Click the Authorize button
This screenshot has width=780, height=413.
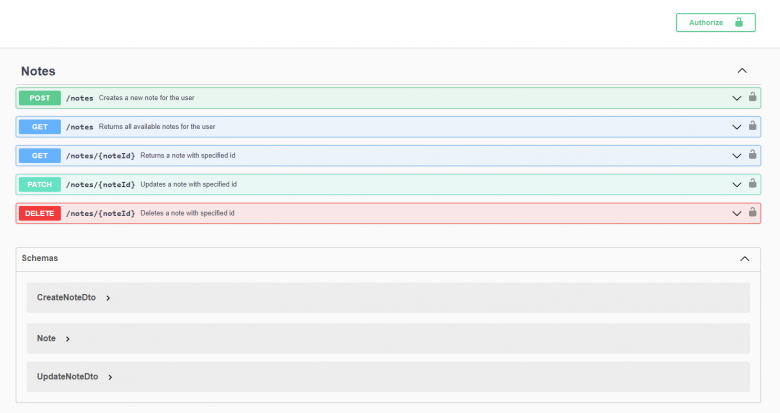coord(715,22)
